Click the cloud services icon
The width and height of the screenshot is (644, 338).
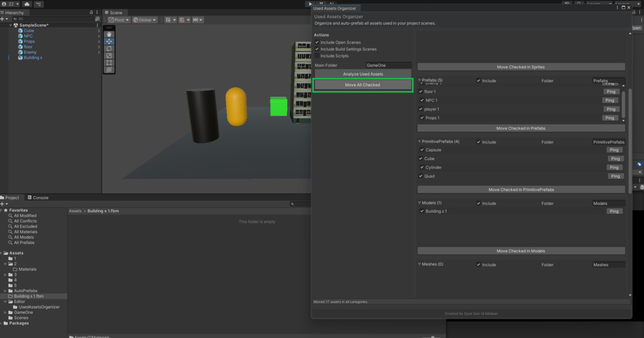(x=27, y=4)
